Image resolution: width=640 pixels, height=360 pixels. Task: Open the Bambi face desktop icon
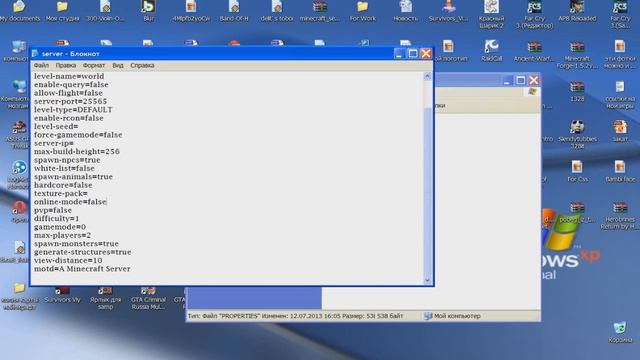[620, 171]
